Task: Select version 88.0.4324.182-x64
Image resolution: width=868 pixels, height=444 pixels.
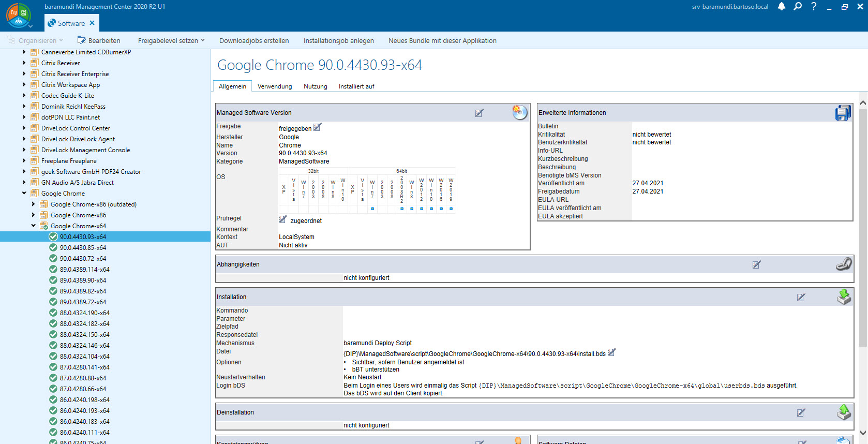Action: pos(84,323)
